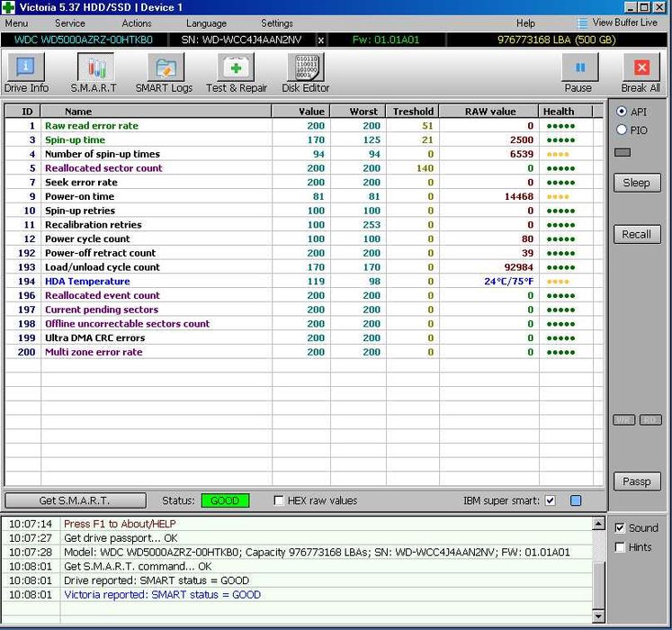Click the View Buffer Live icon
Screen dimensions: 672x630
coord(581,22)
